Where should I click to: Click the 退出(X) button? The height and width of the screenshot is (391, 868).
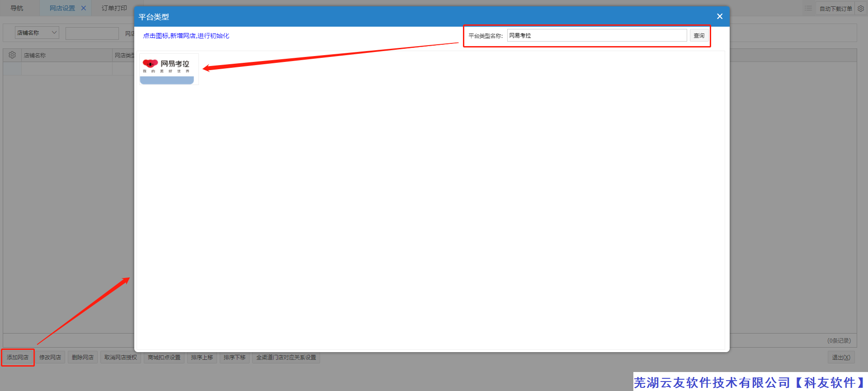(x=841, y=358)
